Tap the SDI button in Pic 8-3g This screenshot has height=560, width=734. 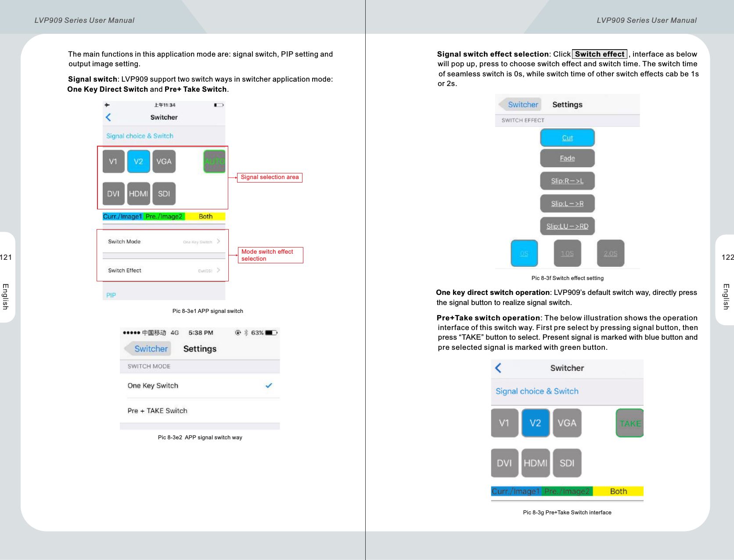[567, 463]
